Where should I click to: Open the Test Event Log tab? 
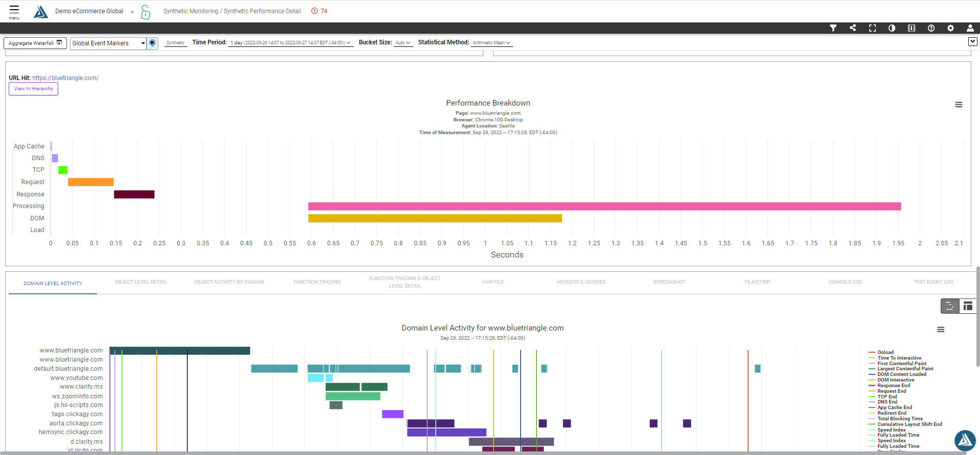click(x=933, y=282)
